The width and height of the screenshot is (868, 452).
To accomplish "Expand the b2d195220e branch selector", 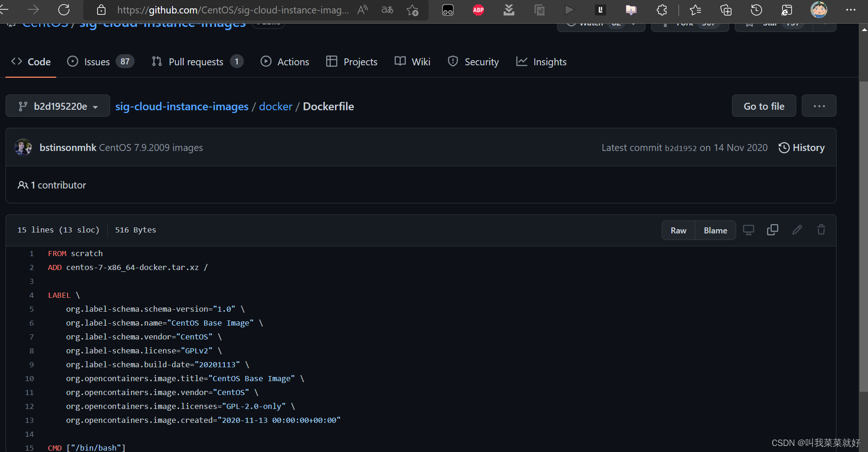I will pyautogui.click(x=58, y=106).
